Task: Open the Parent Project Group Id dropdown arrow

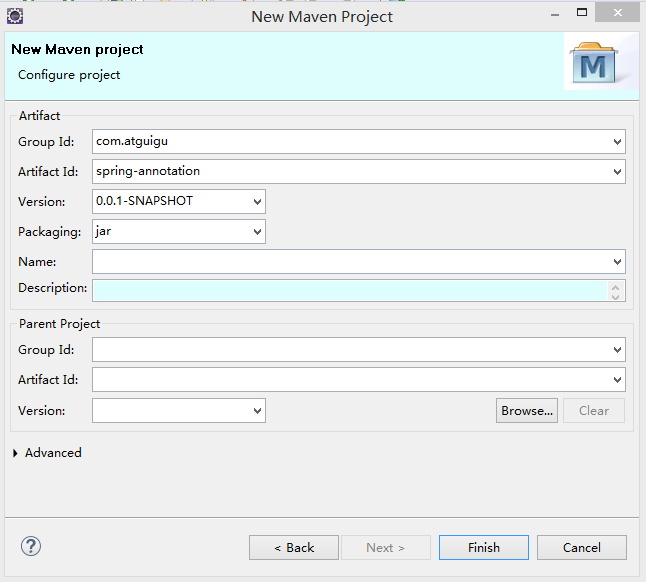Action: 617,350
